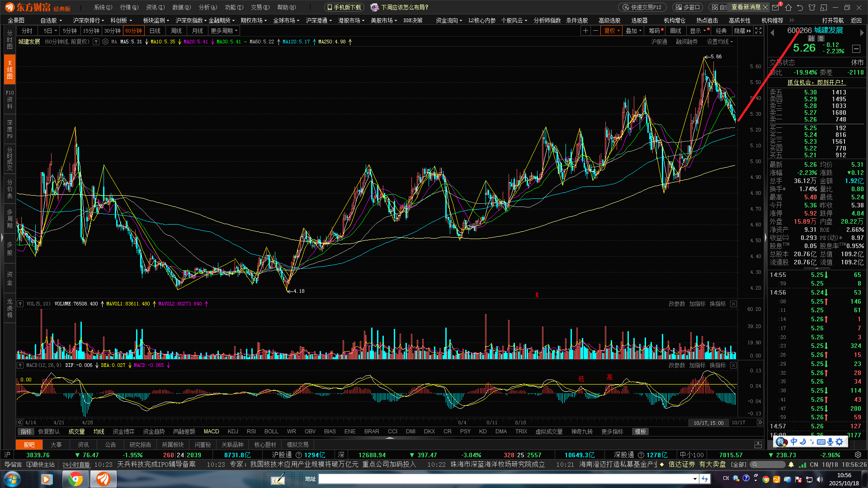Close the MACD indicator panel
The image size is (868, 488).
[733, 366]
